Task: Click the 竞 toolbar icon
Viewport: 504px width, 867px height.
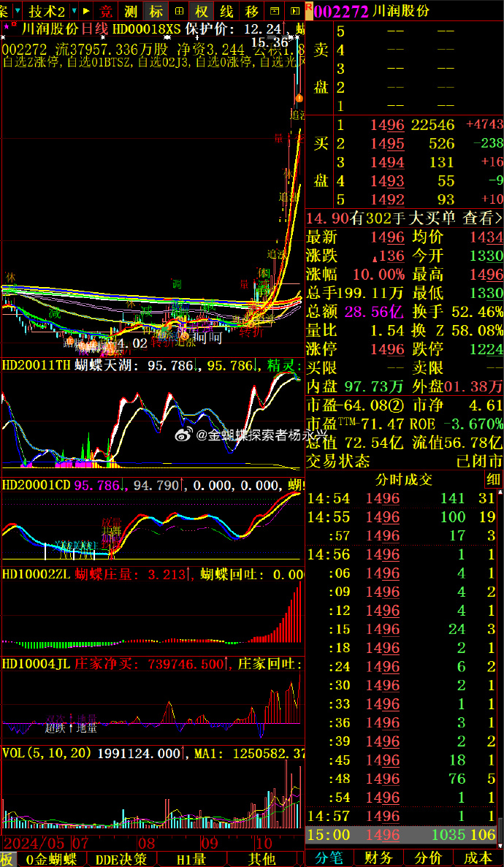Action: pos(107,11)
